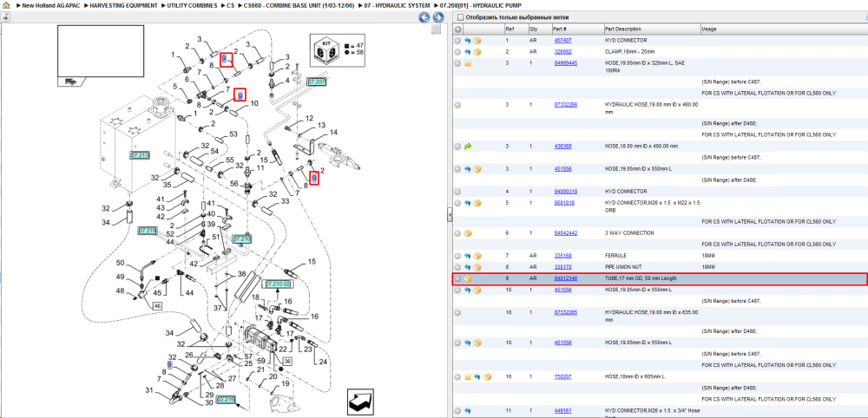
Task: Click the blue arrow icon in the FERRULE row
Action: point(468,256)
